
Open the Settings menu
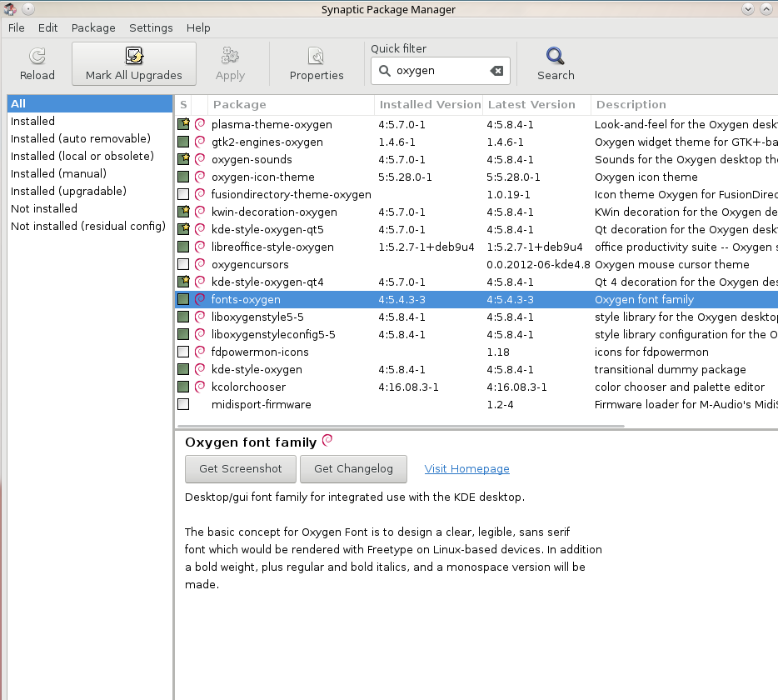tap(150, 27)
